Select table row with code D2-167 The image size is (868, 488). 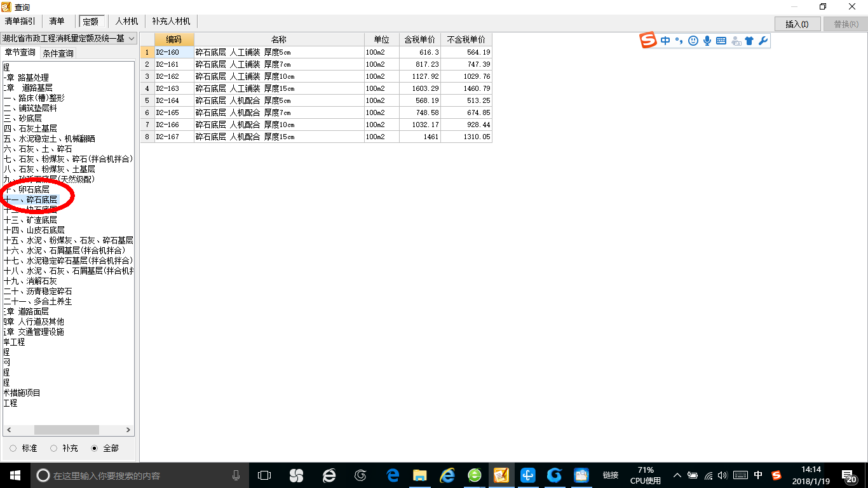point(316,137)
